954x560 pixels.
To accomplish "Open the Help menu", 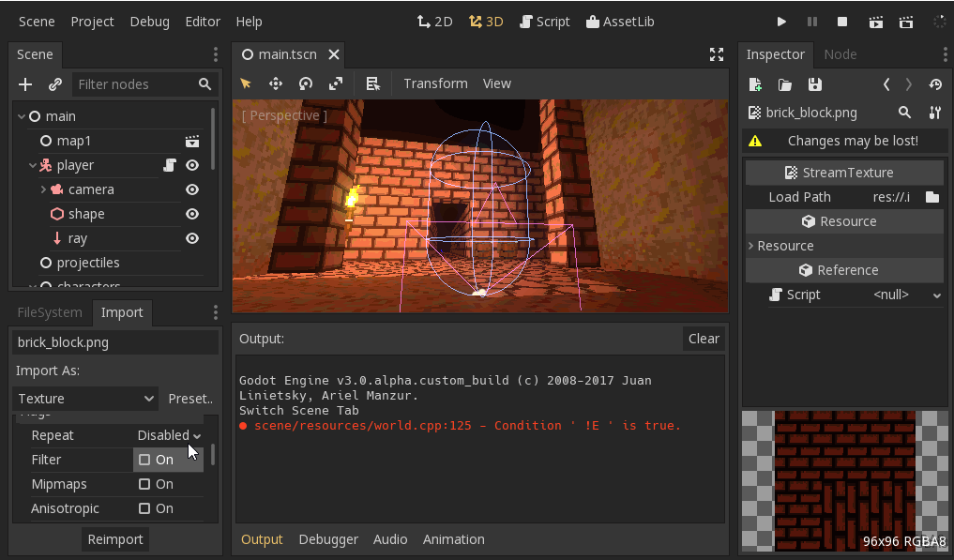I will [x=249, y=22].
